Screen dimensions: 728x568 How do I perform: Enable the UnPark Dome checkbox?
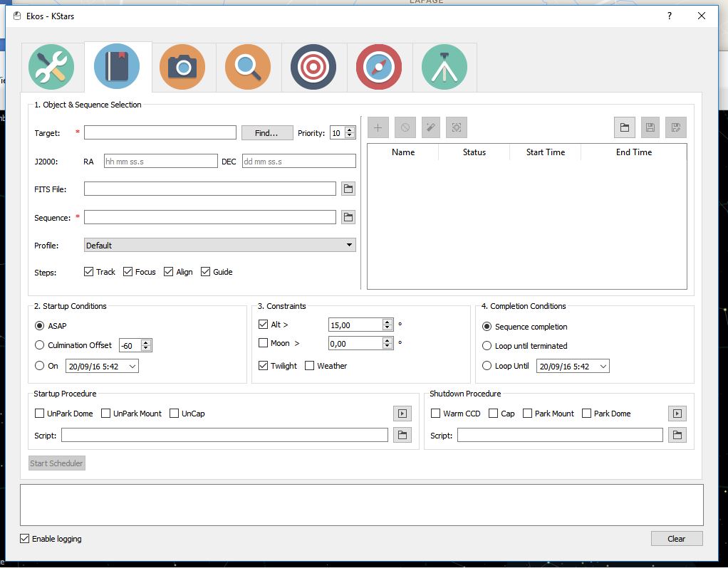coord(39,413)
